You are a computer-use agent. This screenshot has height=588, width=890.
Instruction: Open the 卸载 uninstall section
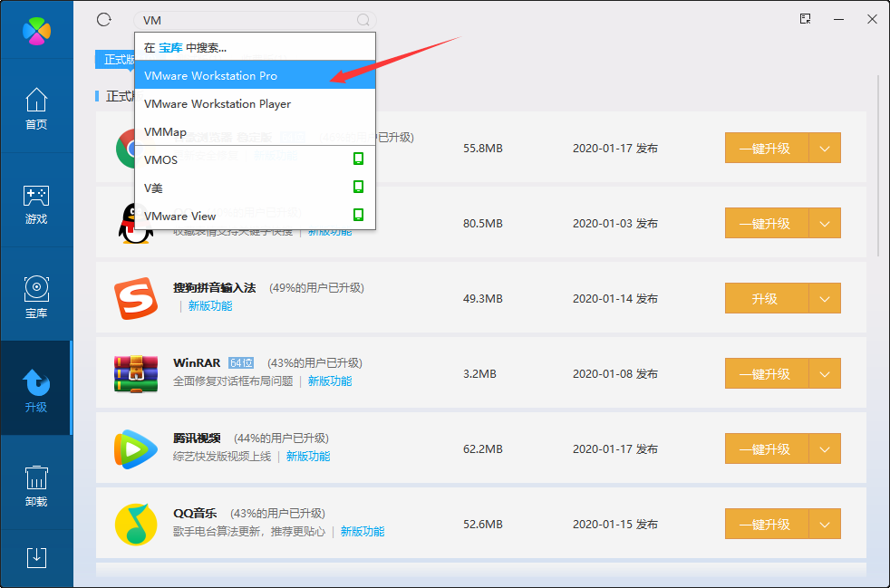tap(36, 487)
